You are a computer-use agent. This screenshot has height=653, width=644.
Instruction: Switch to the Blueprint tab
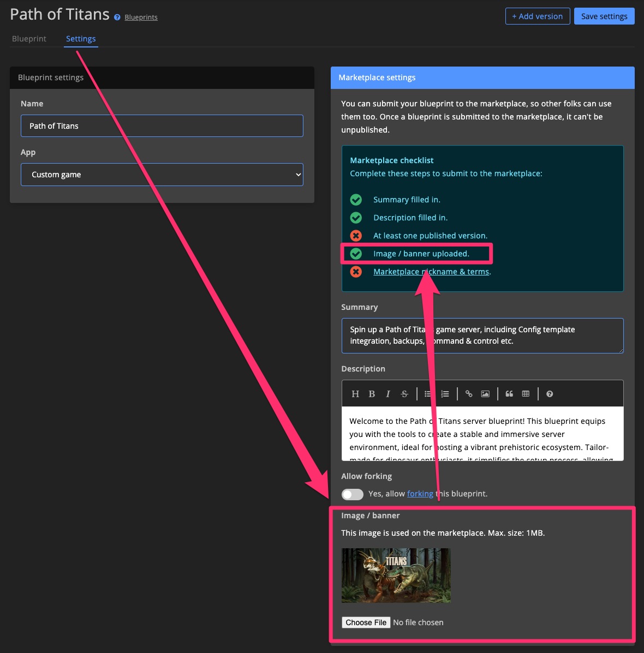[x=28, y=39]
